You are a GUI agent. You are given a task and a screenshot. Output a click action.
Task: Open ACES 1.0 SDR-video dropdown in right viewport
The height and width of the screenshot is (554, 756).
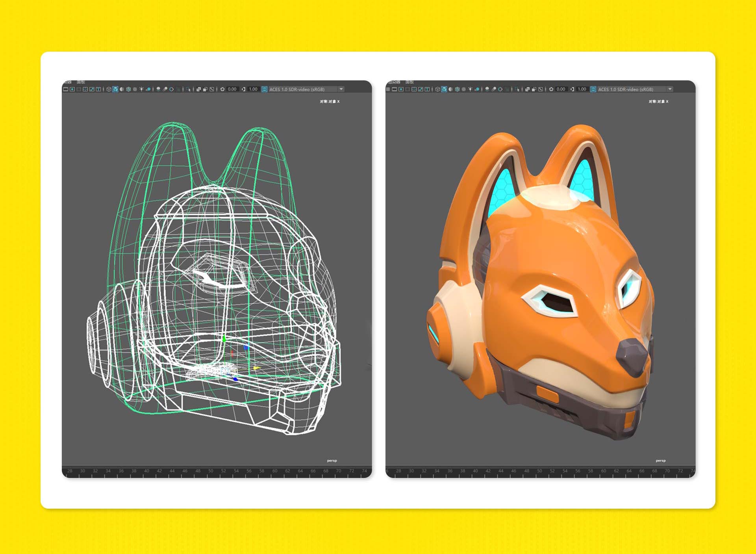coord(635,89)
